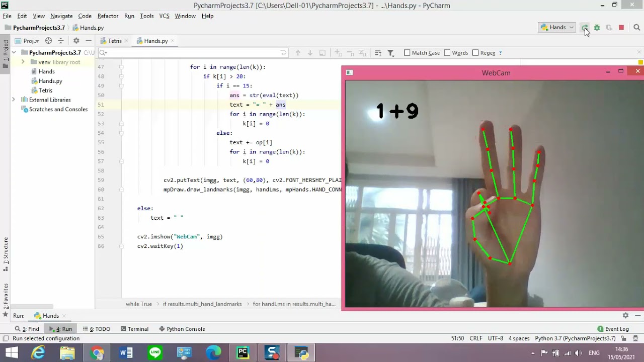Click Run with Coverage icon

click(609, 28)
